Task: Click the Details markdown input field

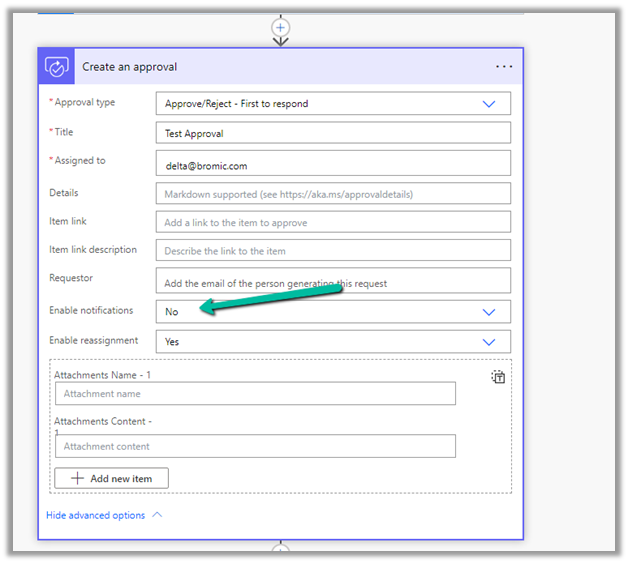Action: (x=333, y=193)
